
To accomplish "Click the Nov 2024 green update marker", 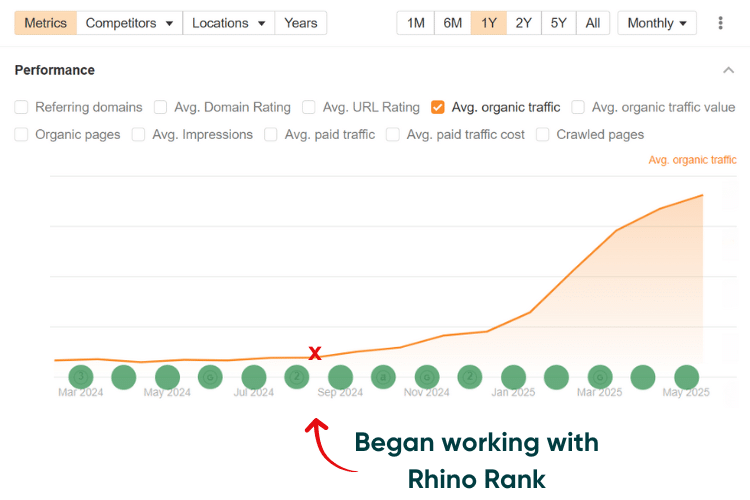I will pyautogui.click(x=427, y=377).
